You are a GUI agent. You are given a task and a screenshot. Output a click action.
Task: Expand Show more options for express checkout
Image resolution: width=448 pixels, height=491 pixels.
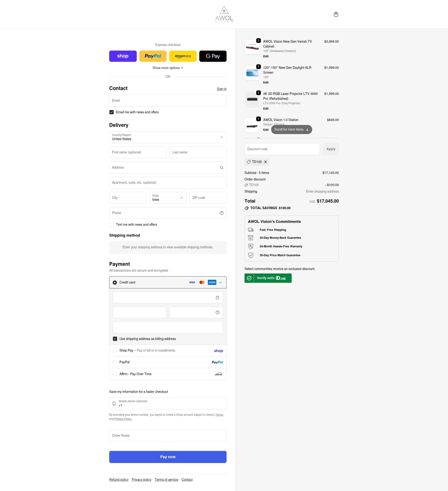pos(168,68)
